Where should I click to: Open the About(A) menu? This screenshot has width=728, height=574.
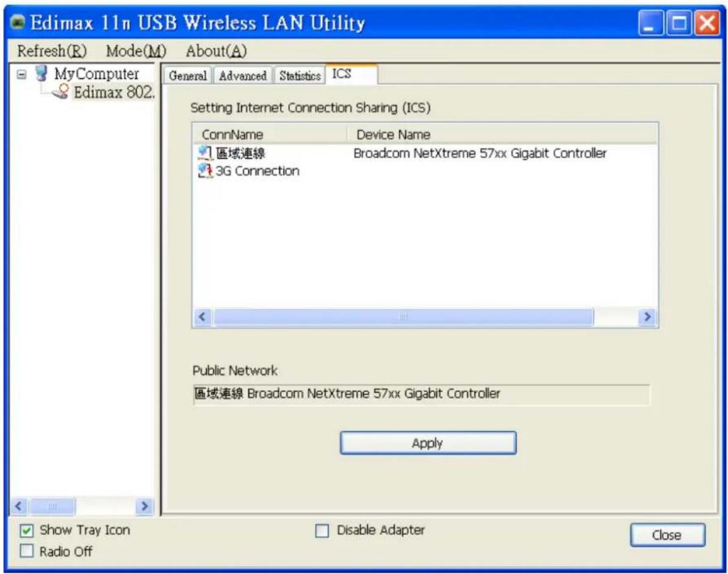pyautogui.click(x=217, y=51)
